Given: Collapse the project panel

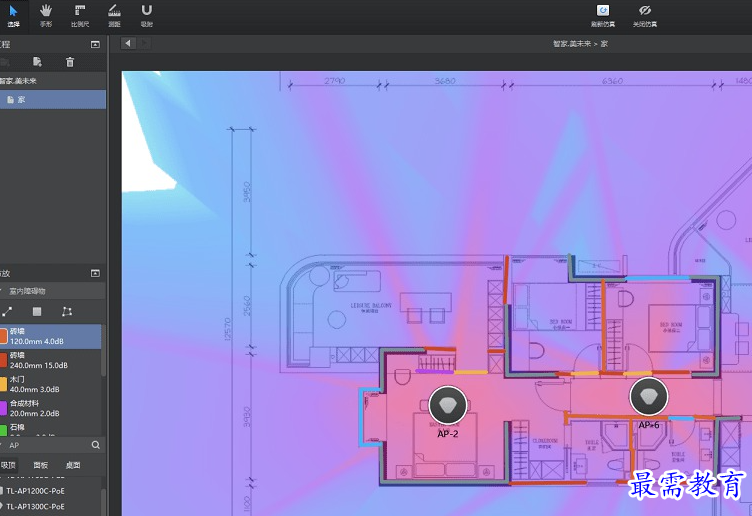Looking at the screenshot, I should 95,45.
